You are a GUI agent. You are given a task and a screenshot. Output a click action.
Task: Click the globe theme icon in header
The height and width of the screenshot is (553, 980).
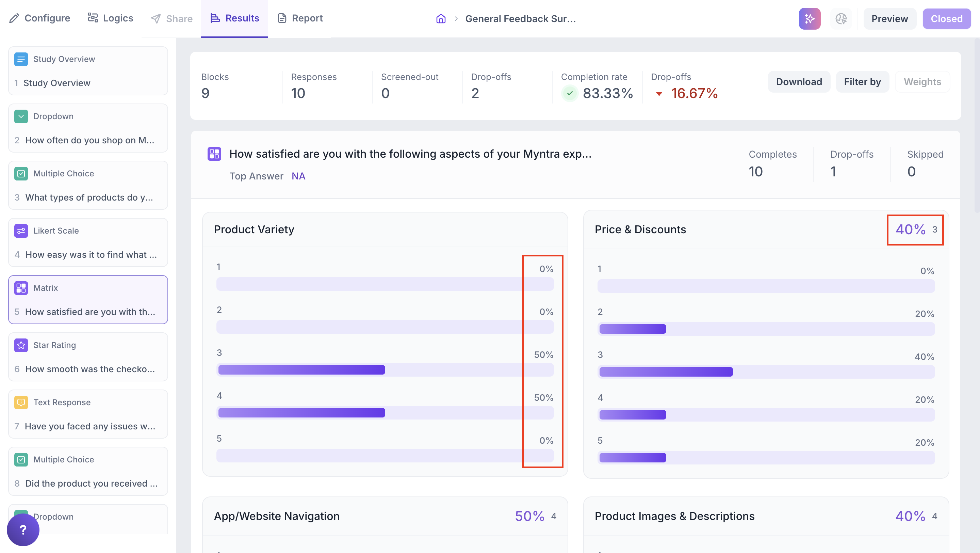coord(841,19)
